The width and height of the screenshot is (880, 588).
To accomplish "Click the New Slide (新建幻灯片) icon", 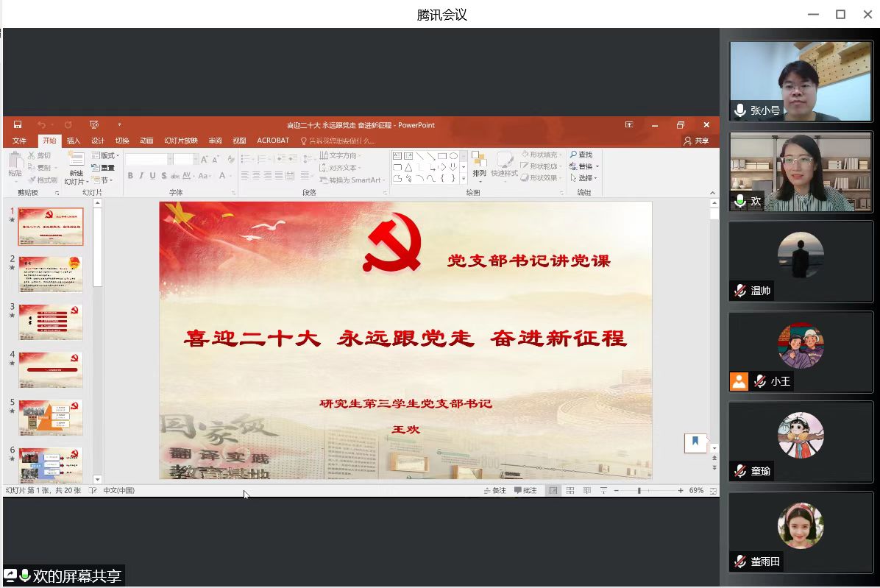I will tap(76, 163).
